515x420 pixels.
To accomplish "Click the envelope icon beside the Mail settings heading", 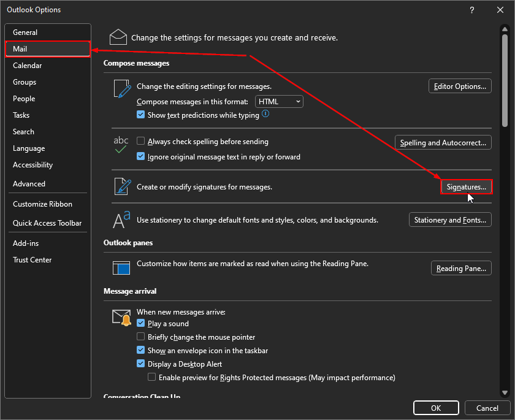I will (x=118, y=37).
